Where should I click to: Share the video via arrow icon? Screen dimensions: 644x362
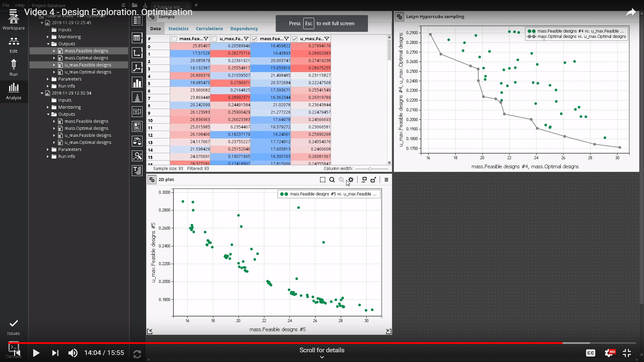pos(631,12)
